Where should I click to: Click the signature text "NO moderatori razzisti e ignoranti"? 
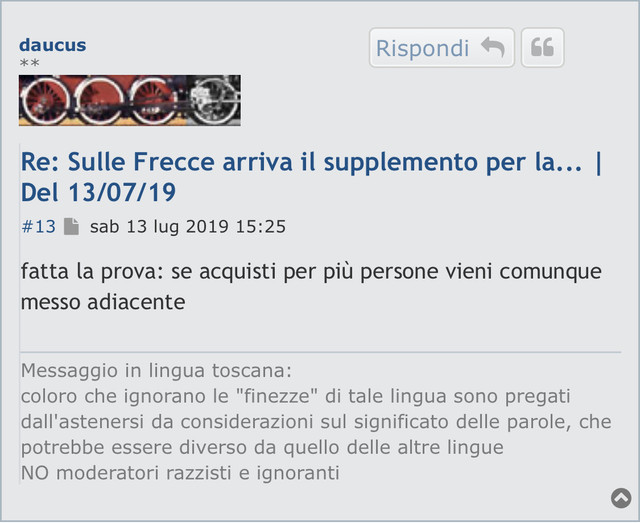coord(180,473)
